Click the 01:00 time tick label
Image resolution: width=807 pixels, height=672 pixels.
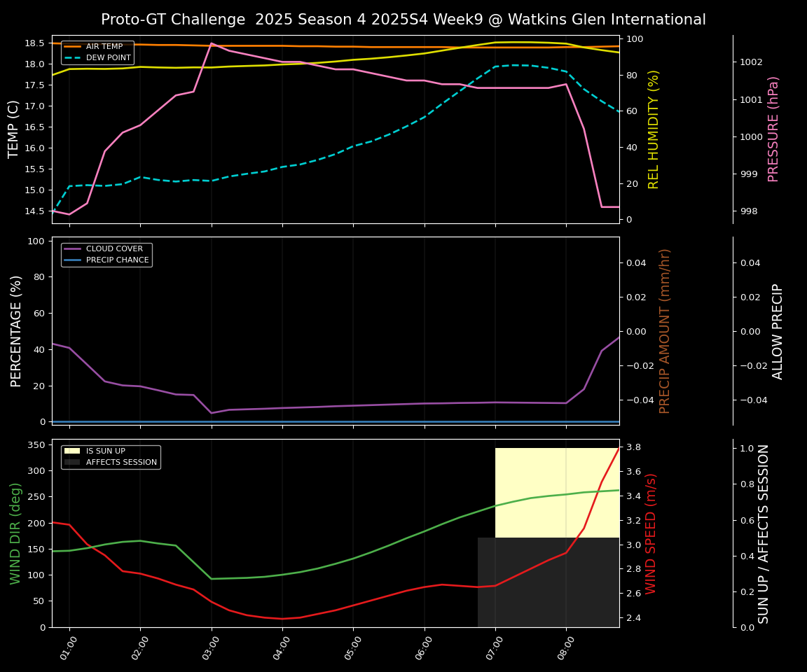(68, 649)
